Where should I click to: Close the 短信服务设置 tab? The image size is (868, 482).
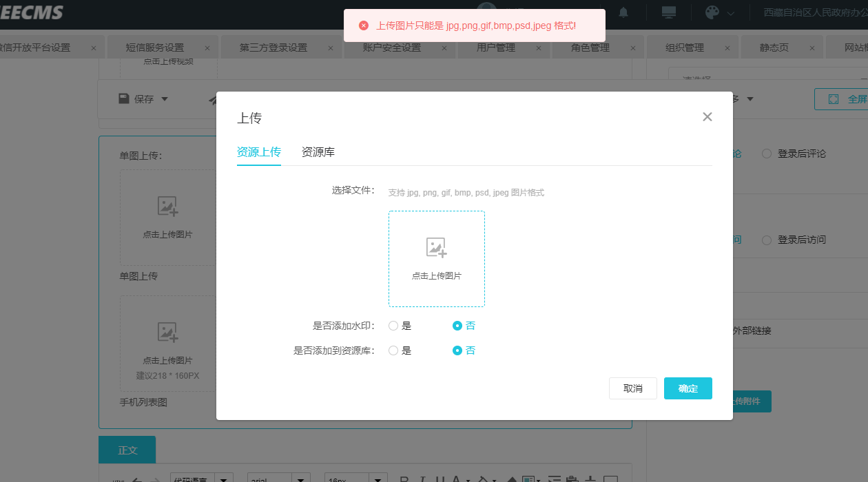(207, 48)
